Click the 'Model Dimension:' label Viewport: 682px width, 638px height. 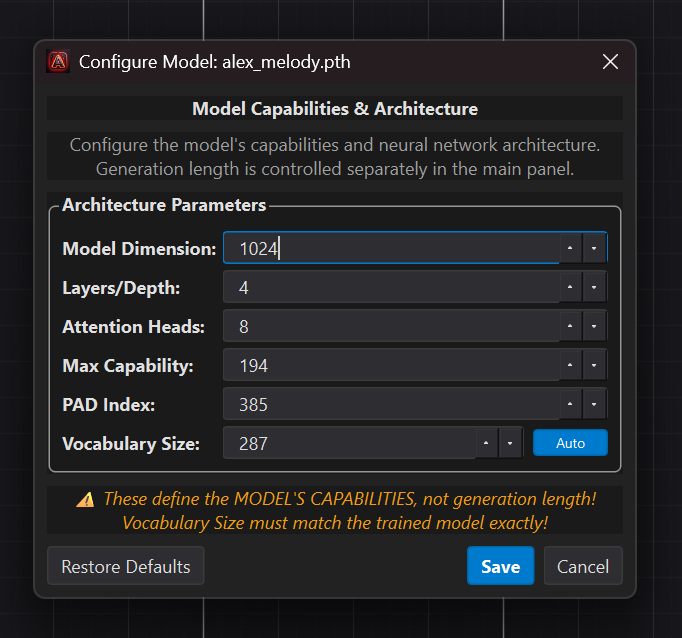(x=139, y=249)
